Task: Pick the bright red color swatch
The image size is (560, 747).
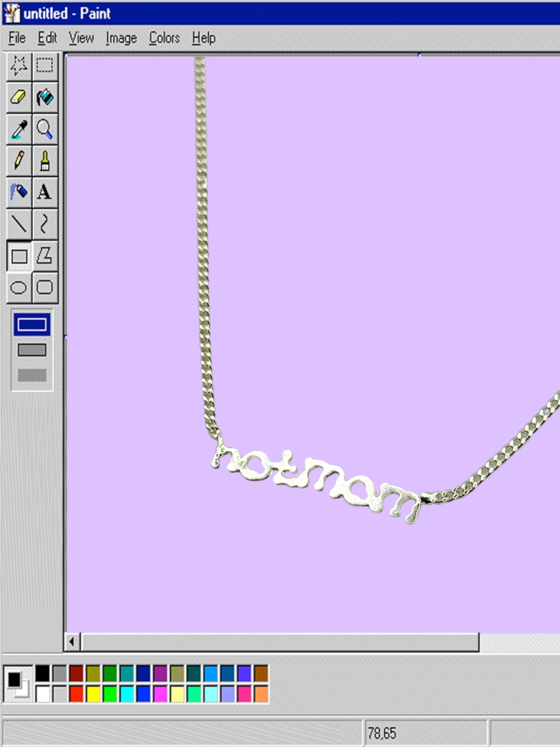Action: coord(76,694)
